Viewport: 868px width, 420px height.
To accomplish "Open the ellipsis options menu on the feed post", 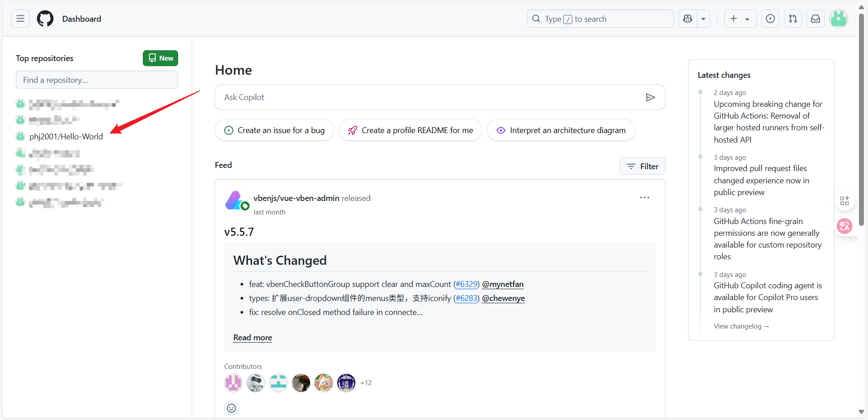I will click(644, 197).
